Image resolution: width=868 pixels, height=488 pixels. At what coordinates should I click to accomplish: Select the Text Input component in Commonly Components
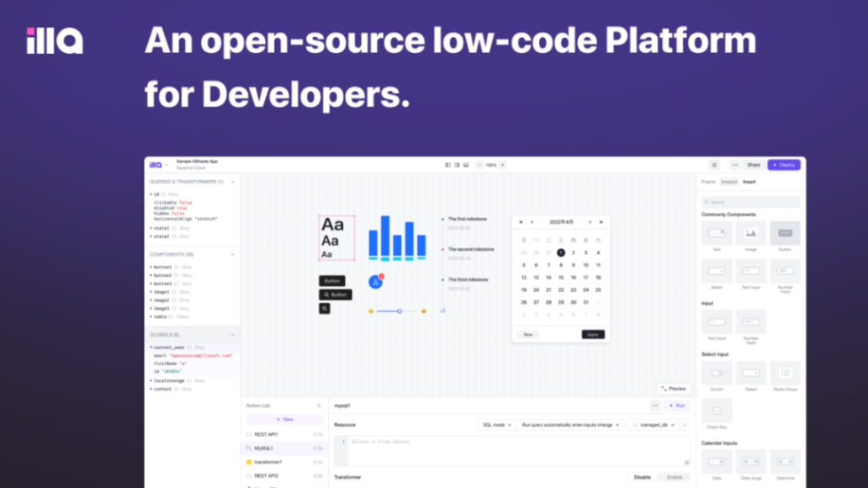pyautogui.click(x=750, y=271)
